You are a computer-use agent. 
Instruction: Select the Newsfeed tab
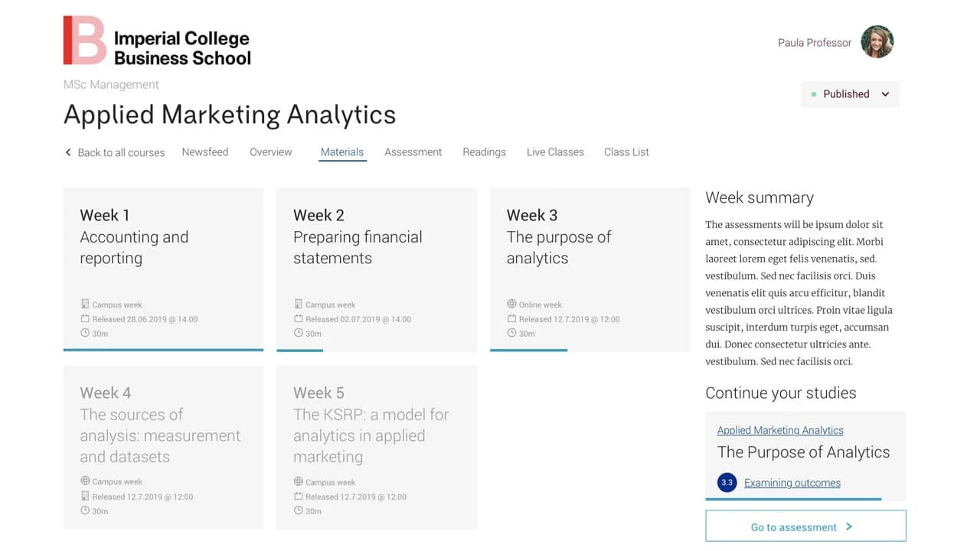[205, 152]
